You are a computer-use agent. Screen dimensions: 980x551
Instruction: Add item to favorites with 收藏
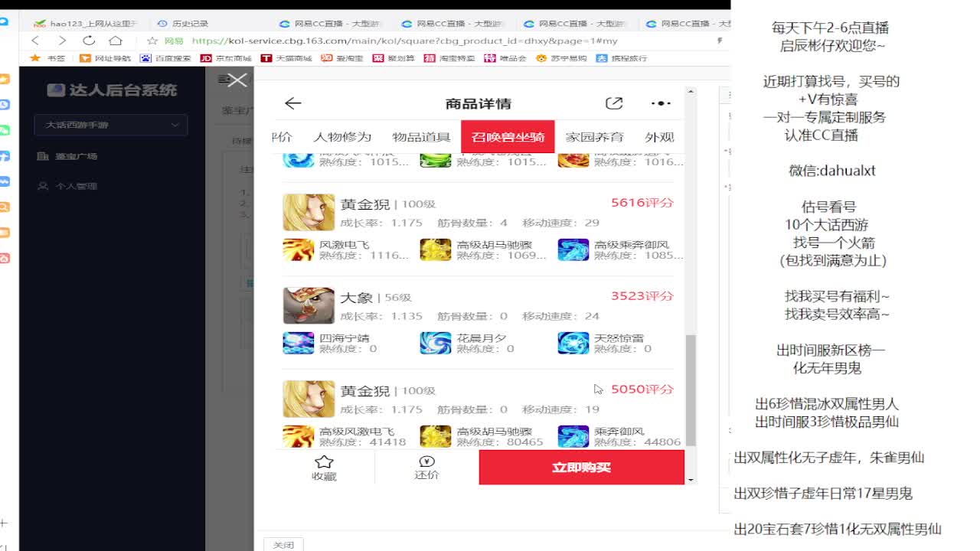[324, 468]
